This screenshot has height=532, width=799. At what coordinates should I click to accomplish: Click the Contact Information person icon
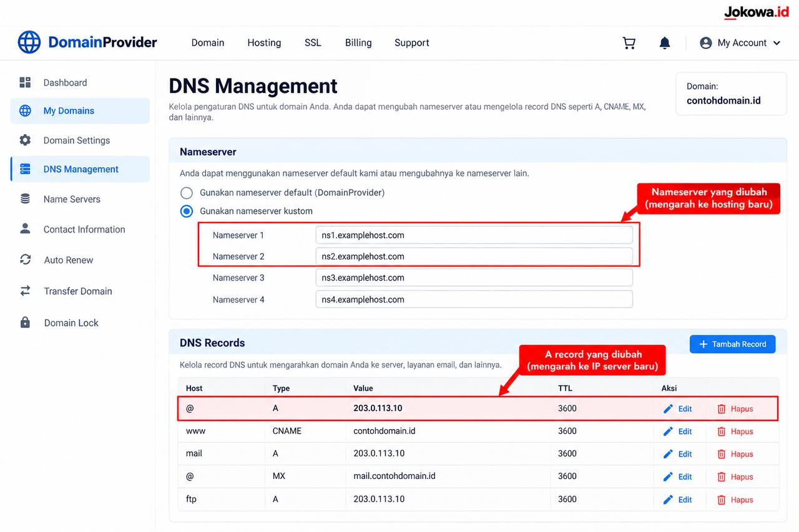pos(25,229)
